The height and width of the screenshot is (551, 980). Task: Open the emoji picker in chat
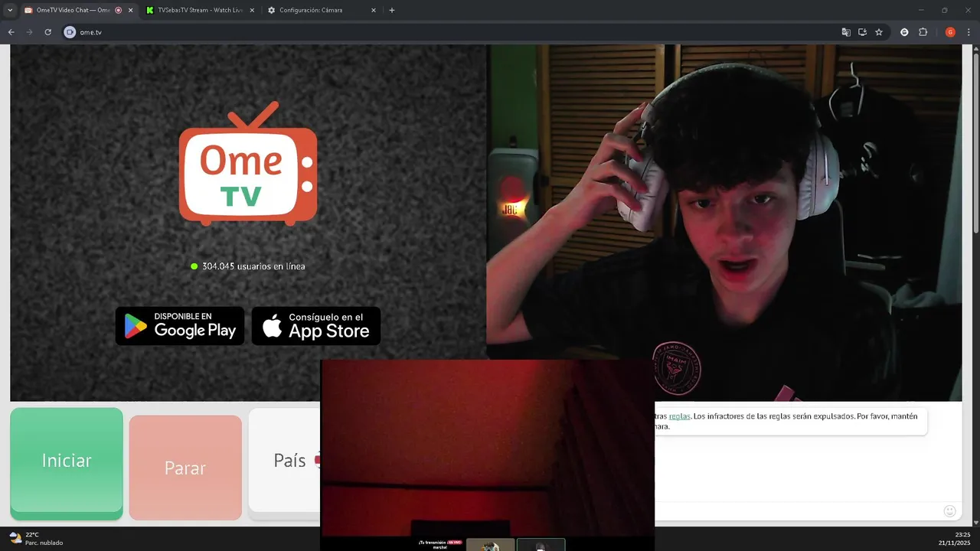click(x=949, y=511)
